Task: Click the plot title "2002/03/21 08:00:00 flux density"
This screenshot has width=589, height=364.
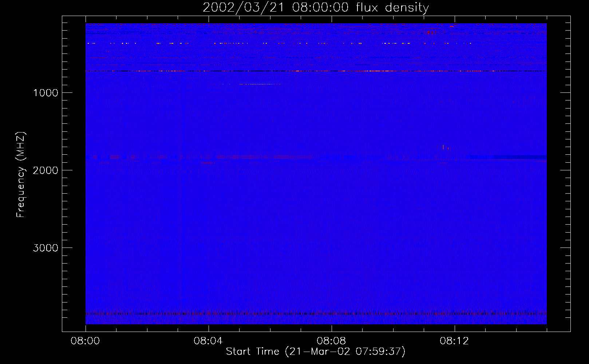Action: coord(316,8)
